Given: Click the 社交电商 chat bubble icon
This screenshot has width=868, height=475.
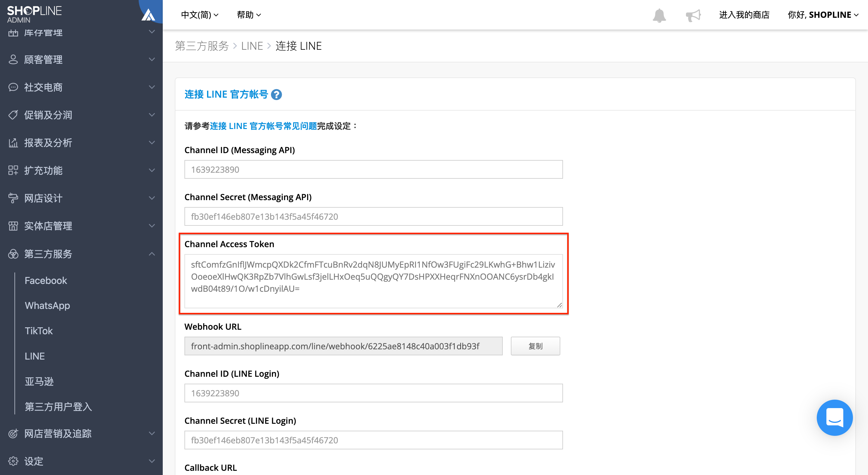Looking at the screenshot, I should click(x=13, y=87).
